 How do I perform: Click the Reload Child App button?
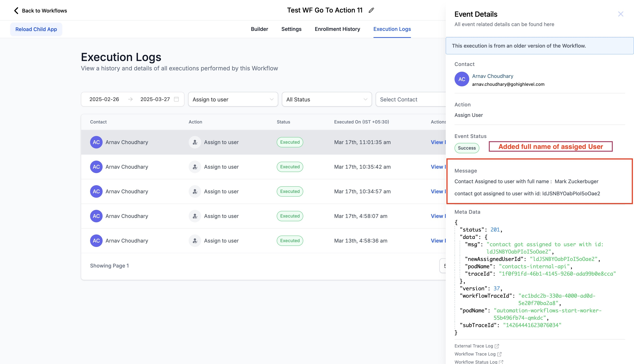tap(36, 29)
